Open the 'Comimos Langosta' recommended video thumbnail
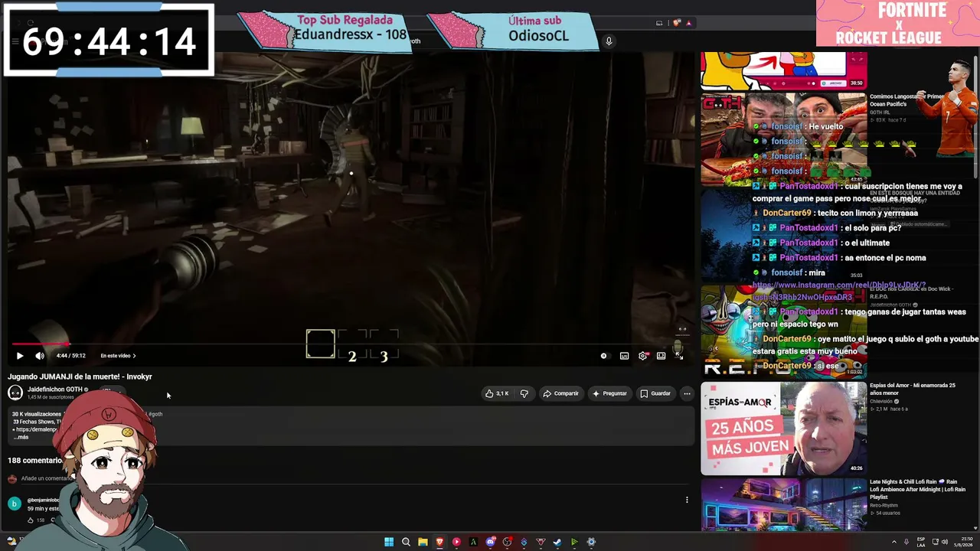This screenshot has height=551, width=980. [x=783, y=139]
